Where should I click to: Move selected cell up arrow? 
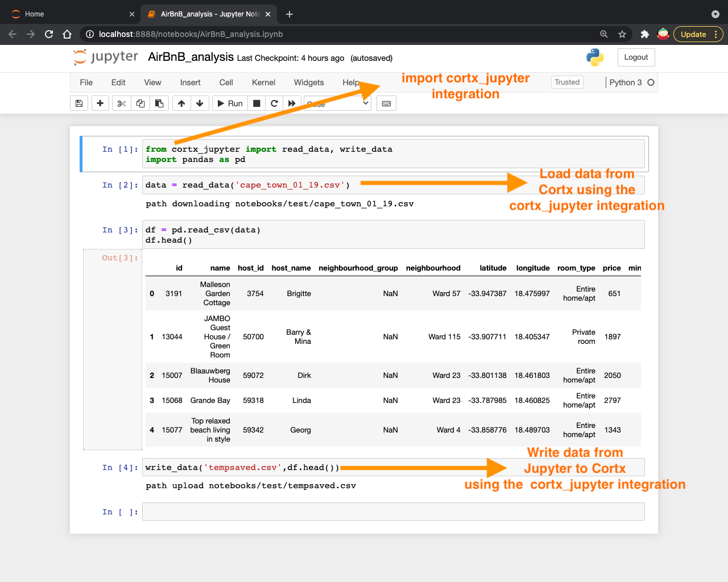click(x=181, y=103)
